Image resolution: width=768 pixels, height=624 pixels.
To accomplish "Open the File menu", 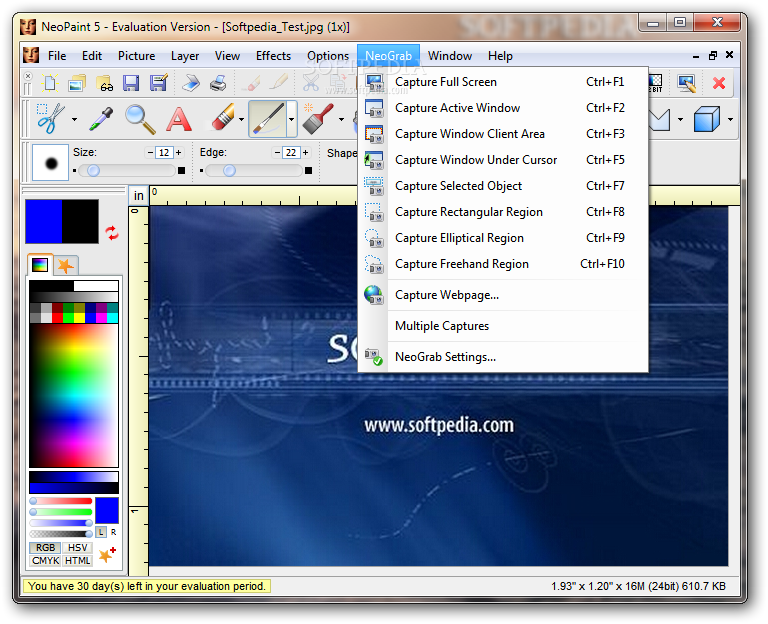I will click(x=57, y=56).
